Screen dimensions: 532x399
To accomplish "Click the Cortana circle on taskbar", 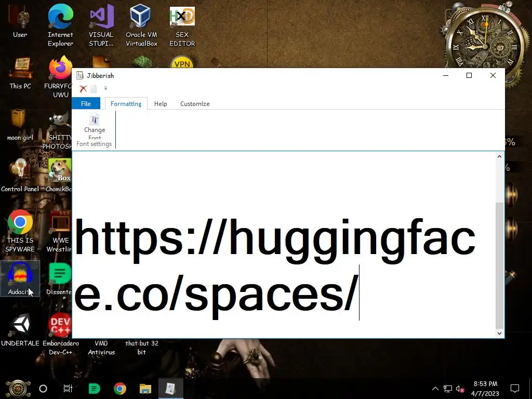I will 43,389.
